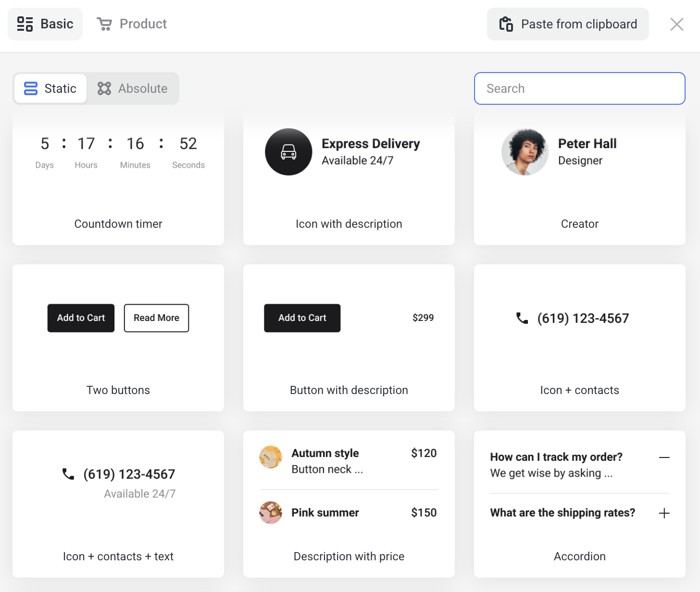Click the shopping cart icon on Product tab
Screen dimensions: 700x592
[x=104, y=24]
